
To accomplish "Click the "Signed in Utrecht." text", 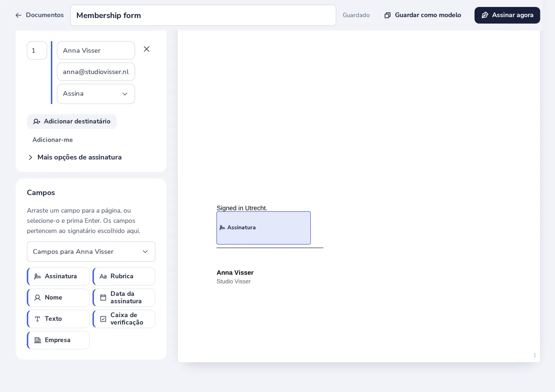I will [x=242, y=208].
